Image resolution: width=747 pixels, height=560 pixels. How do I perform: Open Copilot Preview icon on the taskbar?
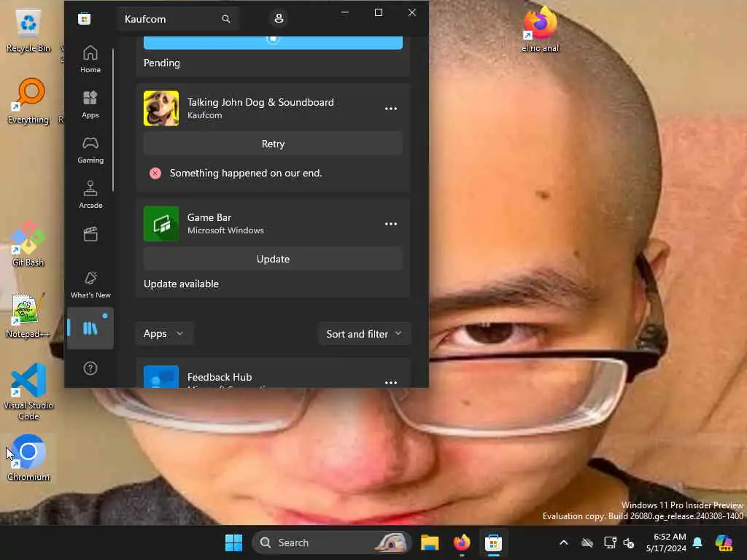[724, 542]
